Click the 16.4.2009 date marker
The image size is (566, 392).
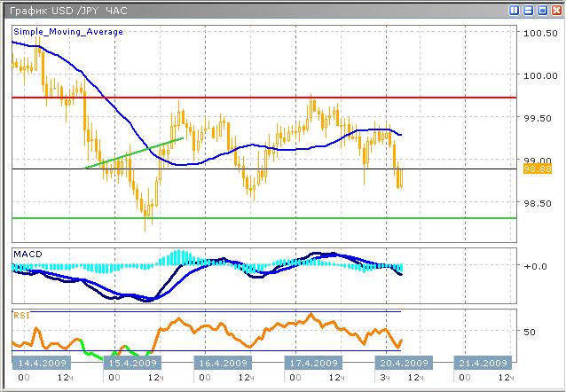222,363
